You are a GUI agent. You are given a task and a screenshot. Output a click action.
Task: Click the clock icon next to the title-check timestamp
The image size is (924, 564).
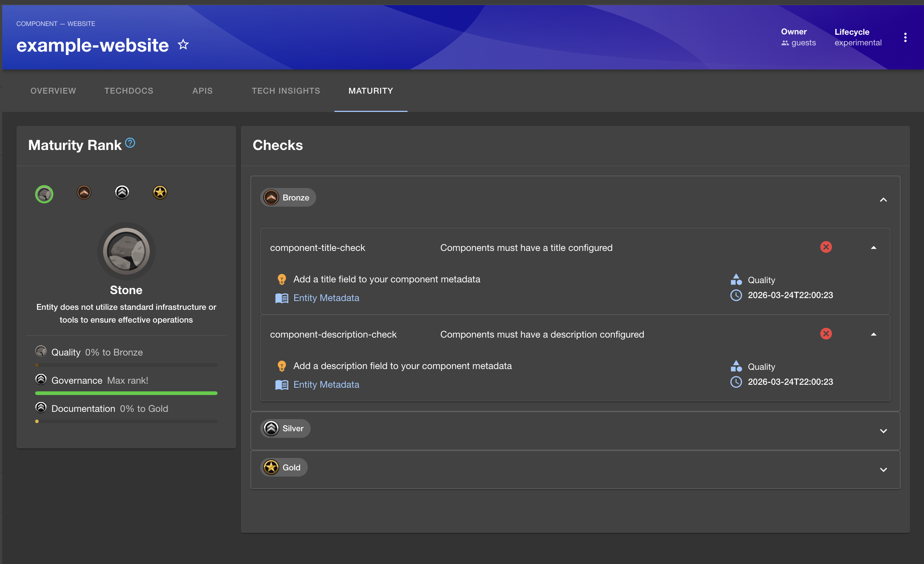736,295
